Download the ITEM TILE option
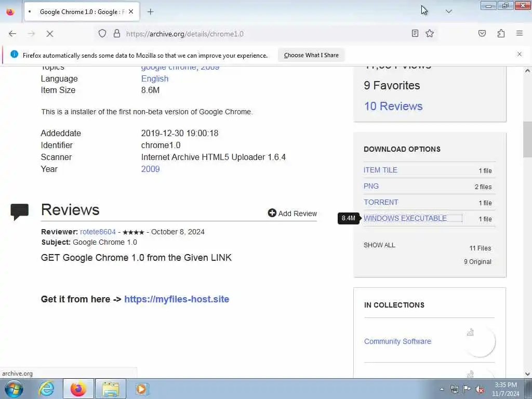532x399 pixels. 380,170
